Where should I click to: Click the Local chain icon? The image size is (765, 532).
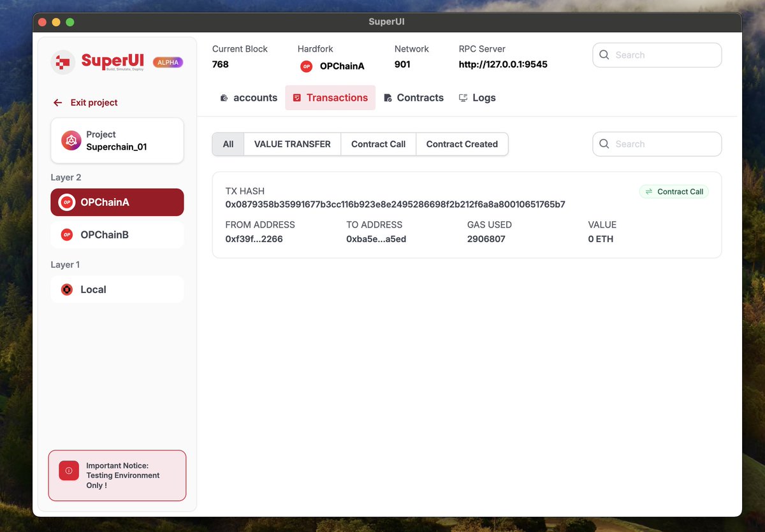[67, 289]
